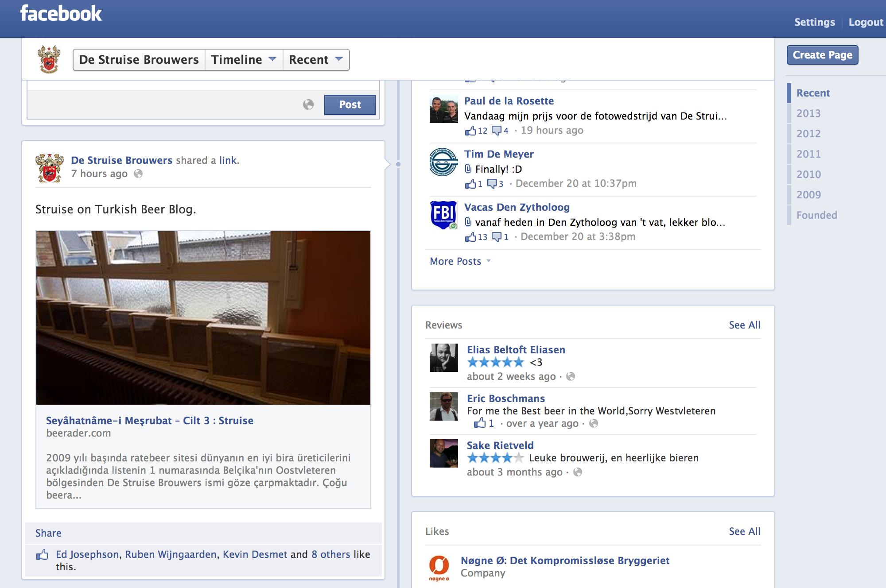Click the De Struise Brouwers crest in header
The image size is (886, 588).
(x=49, y=59)
